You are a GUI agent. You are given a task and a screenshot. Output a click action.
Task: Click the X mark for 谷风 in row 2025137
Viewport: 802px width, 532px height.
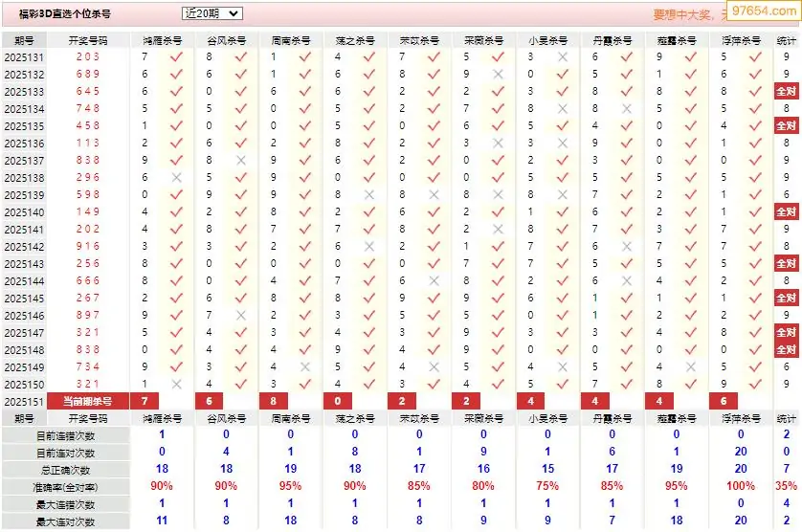click(241, 160)
